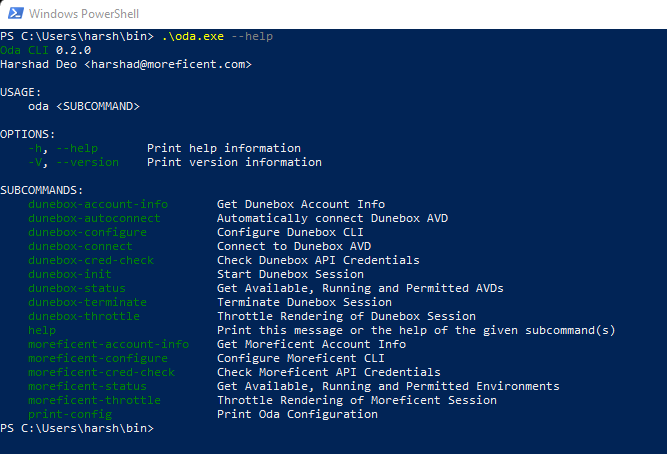Image resolution: width=667 pixels, height=454 pixels.
Task: Click the moreficent-status subcommand text
Action: (x=87, y=386)
